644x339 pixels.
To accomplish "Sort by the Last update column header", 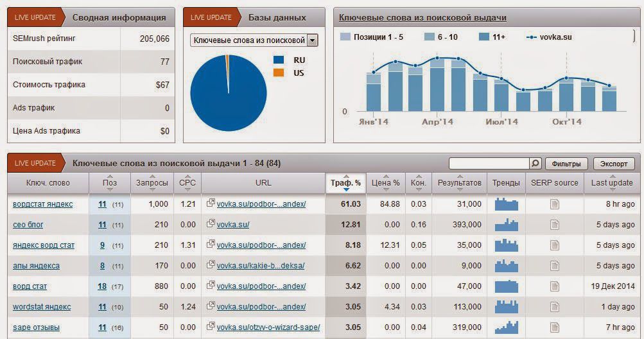I will click(x=611, y=183).
